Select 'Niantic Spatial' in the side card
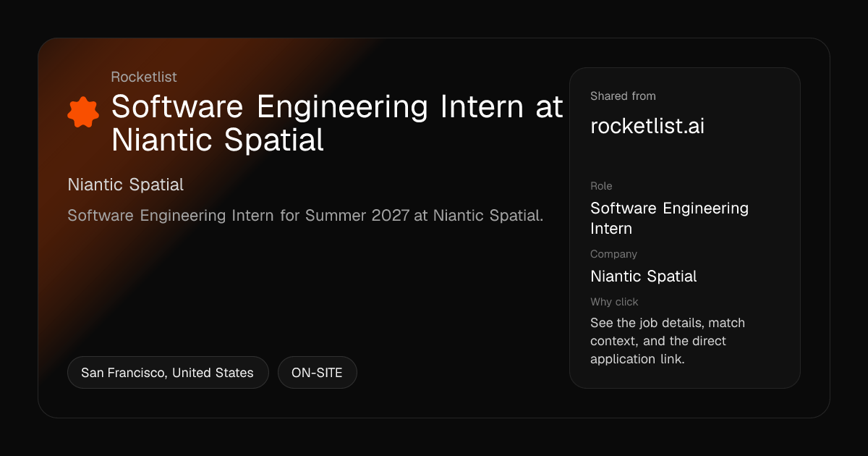This screenshot has width=868, height=456. 644,276
